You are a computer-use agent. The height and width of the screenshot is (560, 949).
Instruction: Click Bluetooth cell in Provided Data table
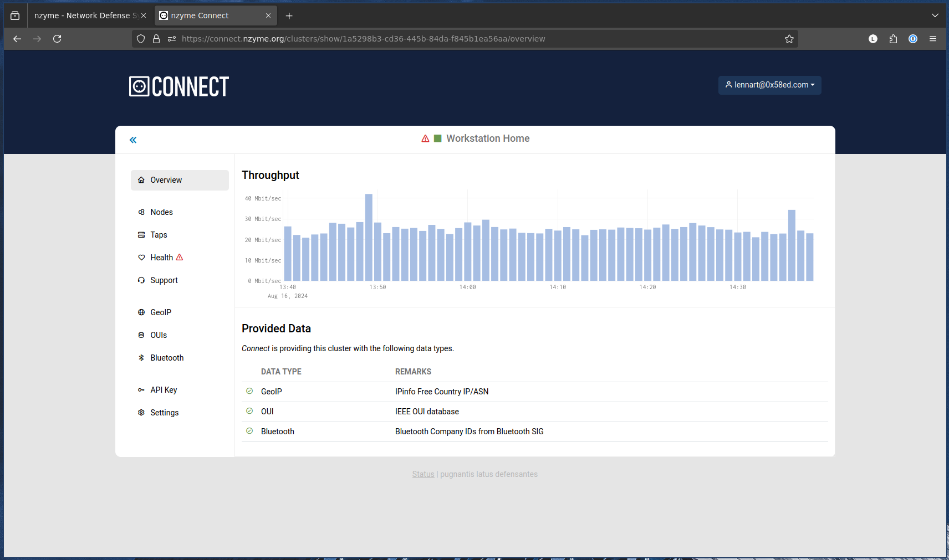click(278, 431)
